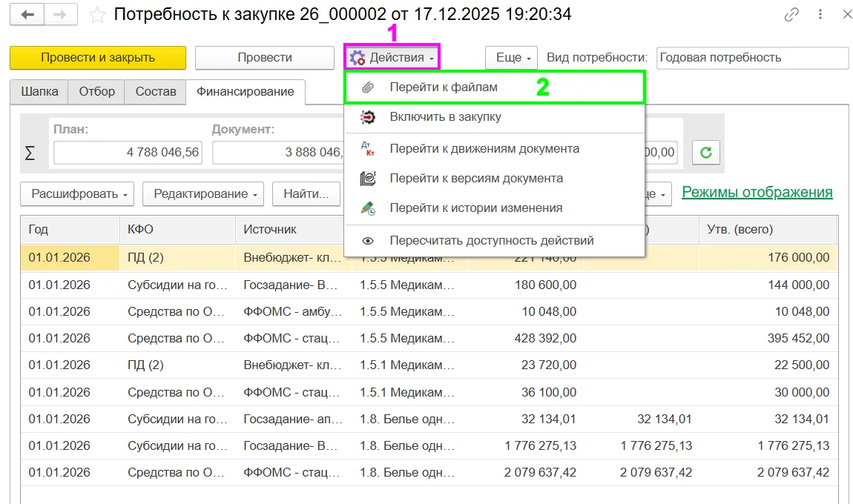This screenshot has height=504, width=853.
Task: Select Пересчитать доступность действий
Action: coord(494,240)
